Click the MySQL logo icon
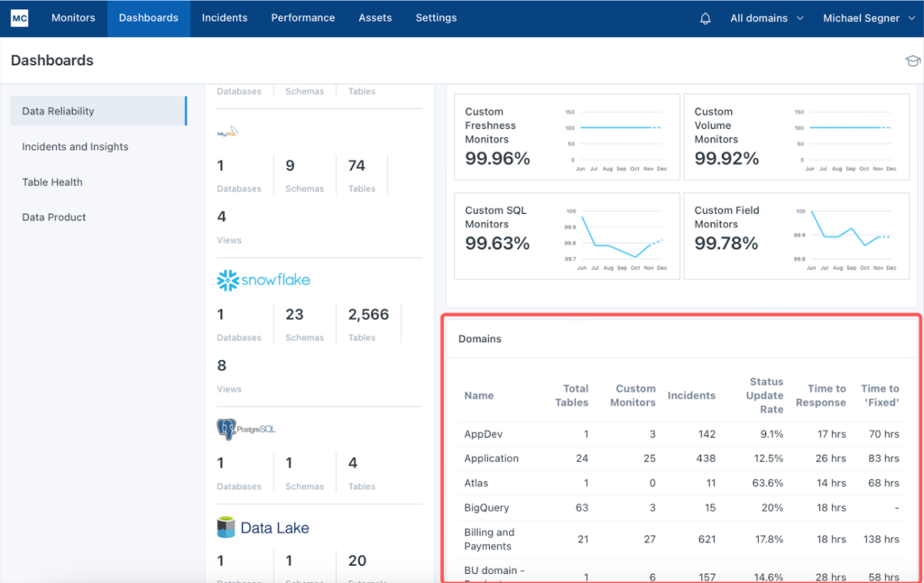 coord(227,132)
